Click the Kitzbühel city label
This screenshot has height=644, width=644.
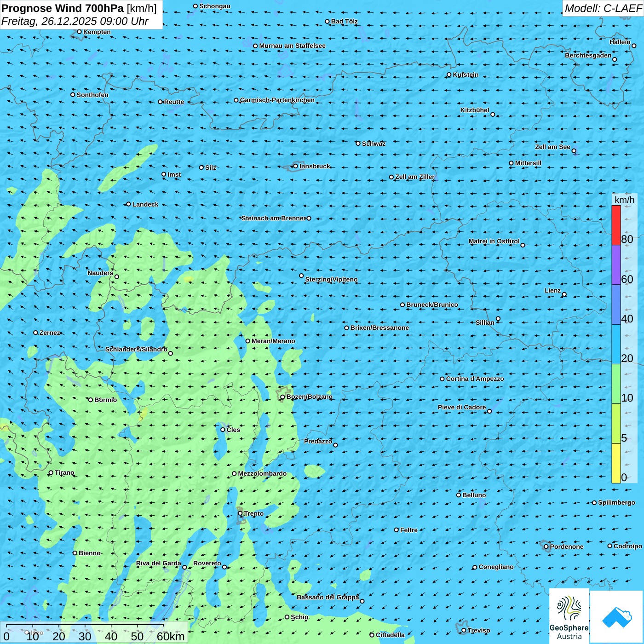click(x=475, y=110)
